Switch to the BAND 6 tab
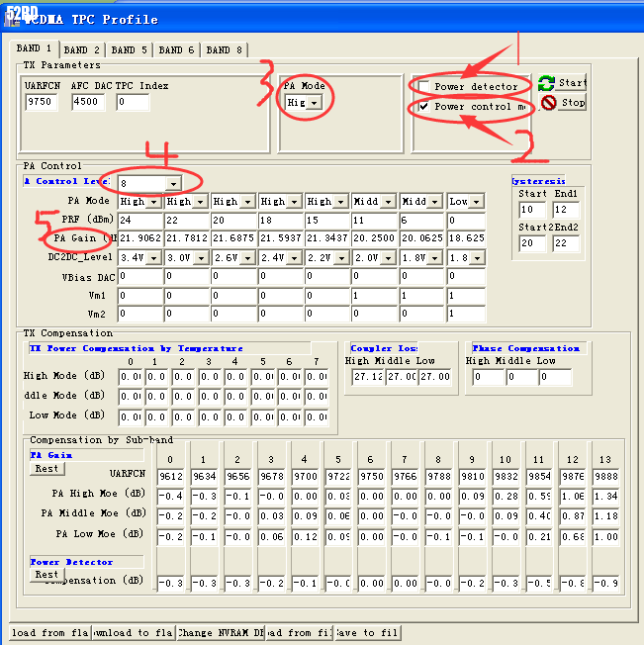Viewport: 644px width, 645px height. point(176,50)
